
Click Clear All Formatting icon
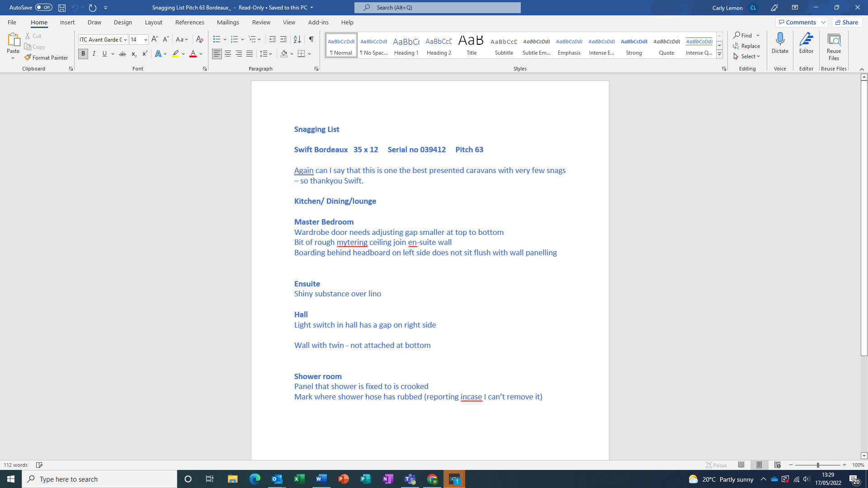coord(199,39)
